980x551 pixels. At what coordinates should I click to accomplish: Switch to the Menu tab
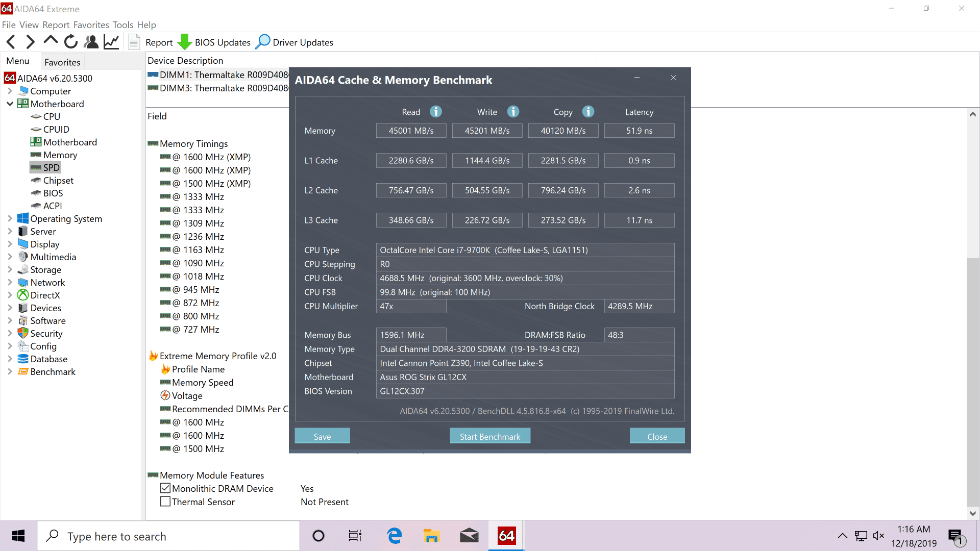(18, 61)
